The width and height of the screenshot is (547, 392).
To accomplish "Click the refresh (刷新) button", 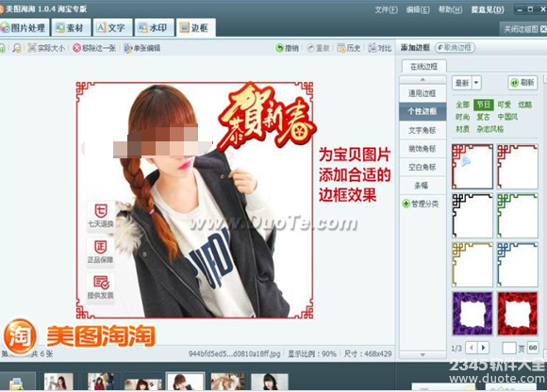I will [x=522, y=83].
